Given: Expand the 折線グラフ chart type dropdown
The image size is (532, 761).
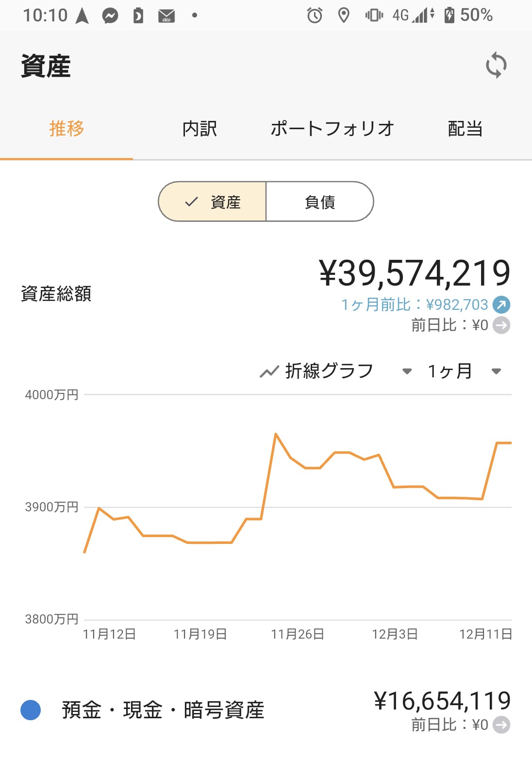Looking at the screenshot, I should 407,372.
